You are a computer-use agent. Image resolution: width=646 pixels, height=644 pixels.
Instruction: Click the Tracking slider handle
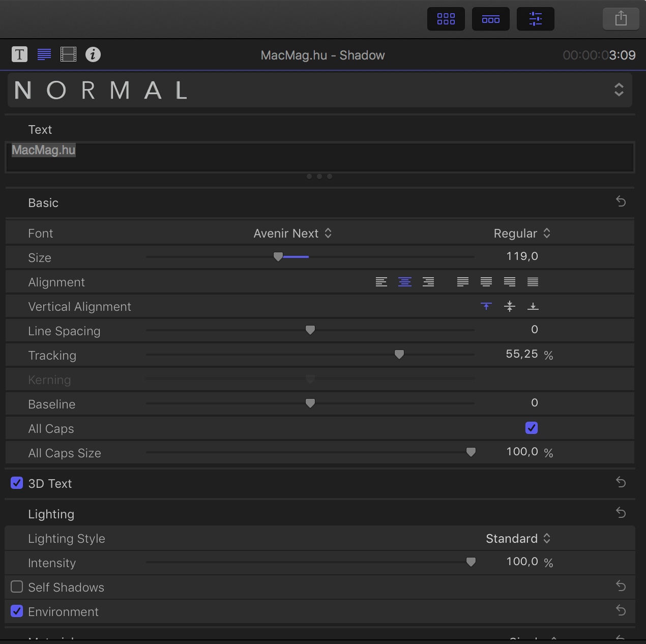(x=399, y=355)
